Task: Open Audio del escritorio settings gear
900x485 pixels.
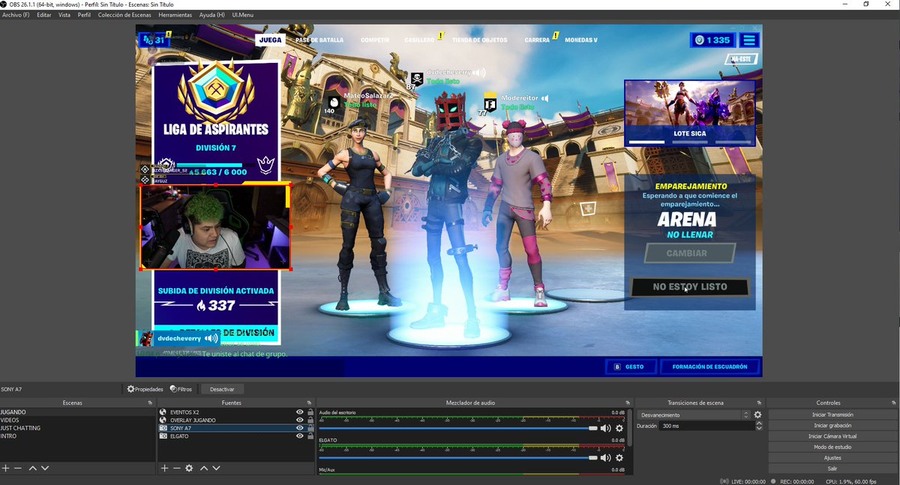Action: tap(619, 428)
